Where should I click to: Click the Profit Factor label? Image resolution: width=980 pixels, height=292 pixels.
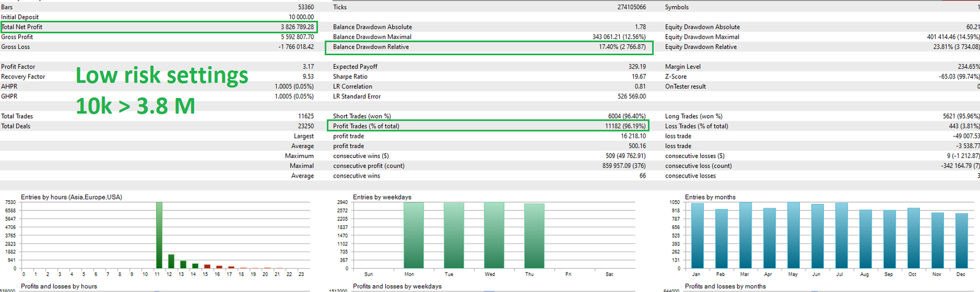coord(18,67)
